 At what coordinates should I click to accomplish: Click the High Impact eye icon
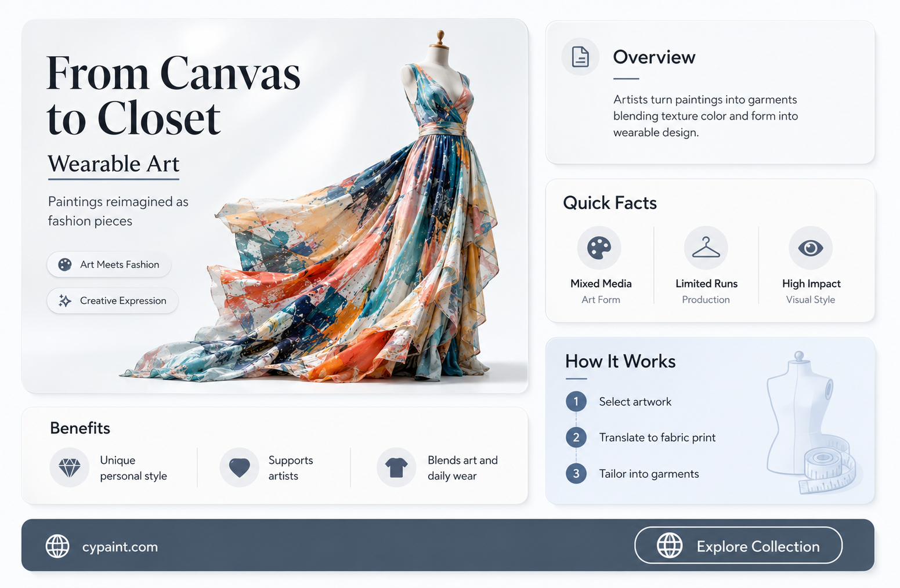coord(811,248)
